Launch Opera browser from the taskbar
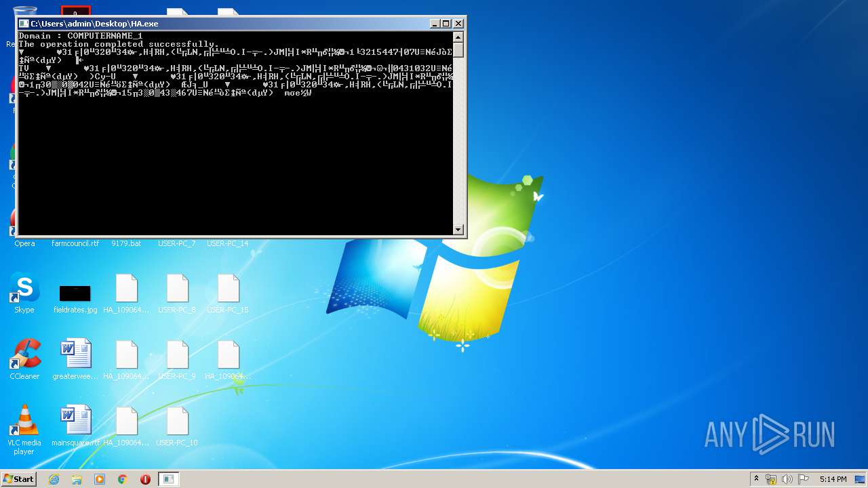This screenshot has width=868, height=488. (x=145, y=479)
